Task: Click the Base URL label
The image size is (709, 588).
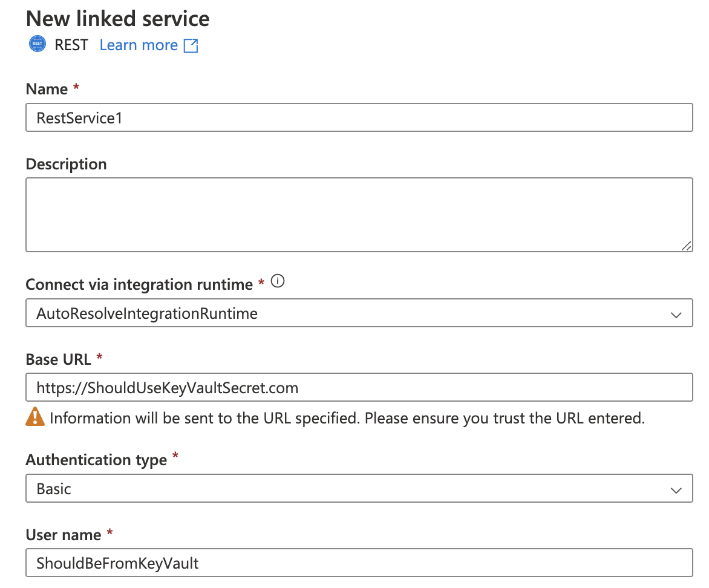Action: (x=58, y=359)
